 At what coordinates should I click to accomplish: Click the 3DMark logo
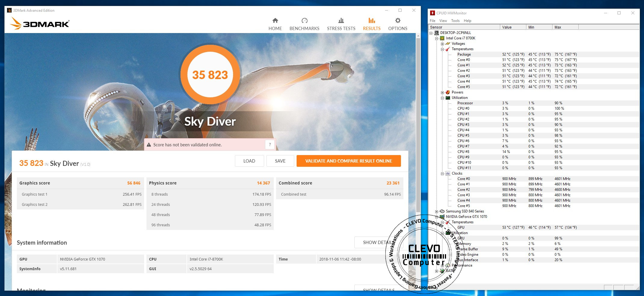pos(40,23)
